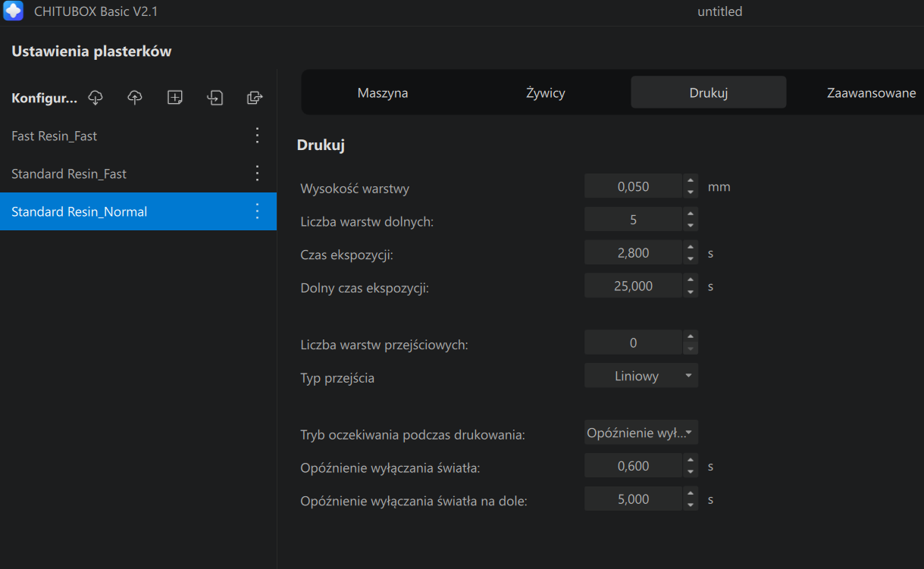The image size is (924, 569).
Task: Click the Dolny czas ekspozycji label
Action: click(x=365, y=288)
